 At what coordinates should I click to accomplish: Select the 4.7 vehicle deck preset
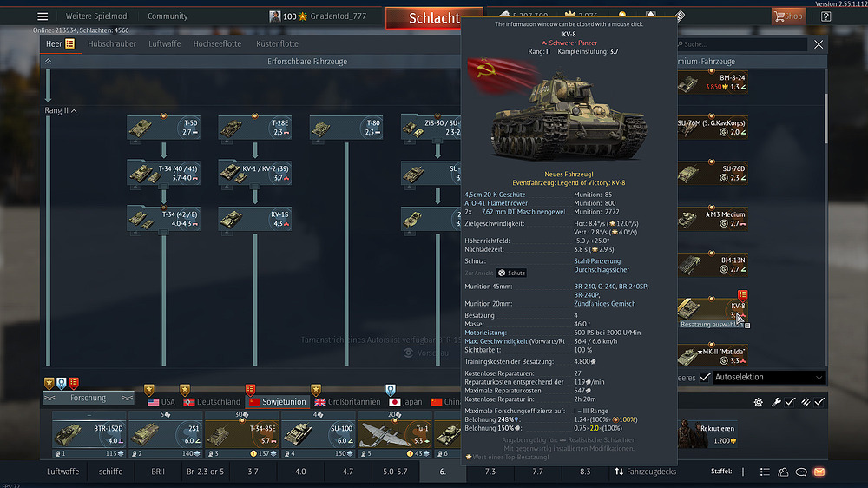pyautogui.click(x=348, y=472)
